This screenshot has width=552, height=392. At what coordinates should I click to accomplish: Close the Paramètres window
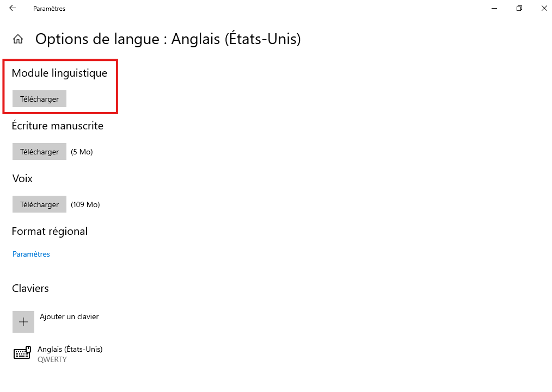click(x=544, y=8)
